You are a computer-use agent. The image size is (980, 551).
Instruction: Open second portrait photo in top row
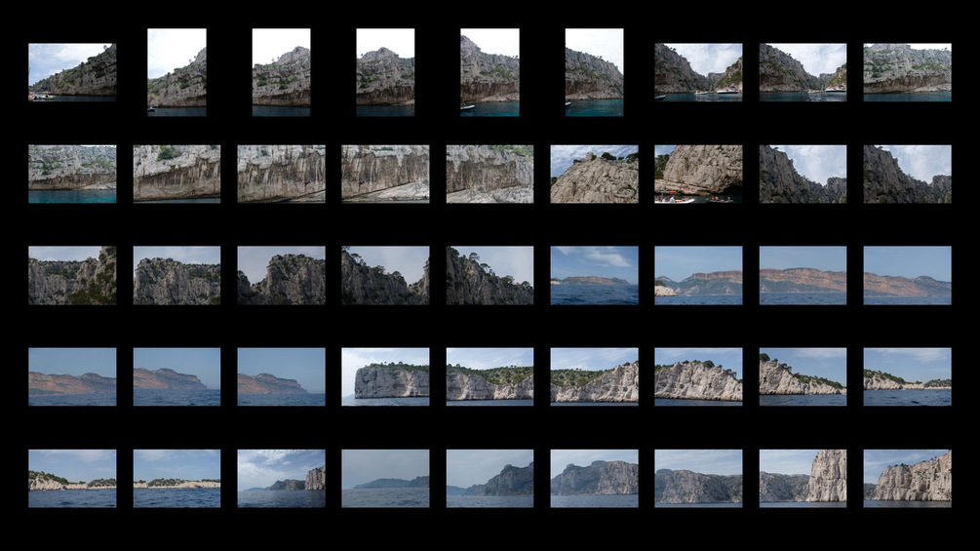281,72
